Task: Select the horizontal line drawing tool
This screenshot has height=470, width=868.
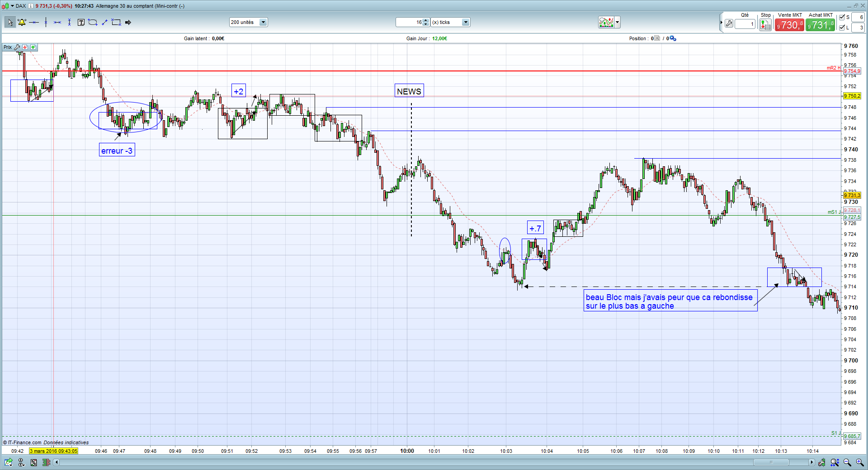Action: point(34,22)
